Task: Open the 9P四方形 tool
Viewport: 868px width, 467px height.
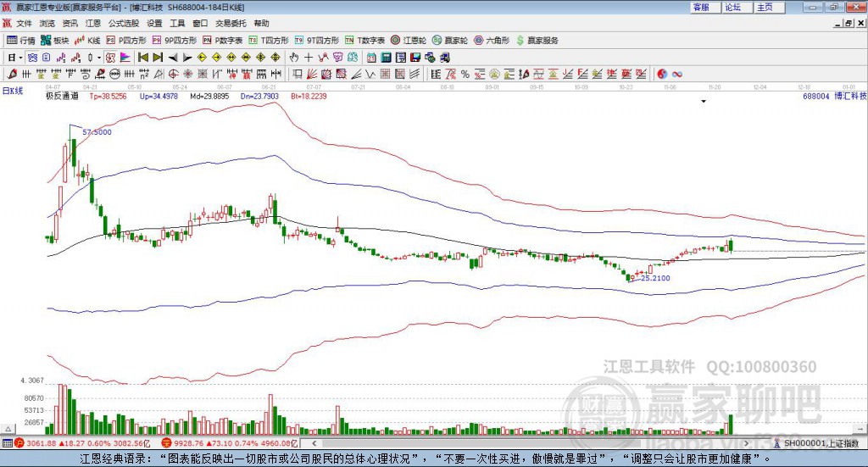Action: (175, 41)
